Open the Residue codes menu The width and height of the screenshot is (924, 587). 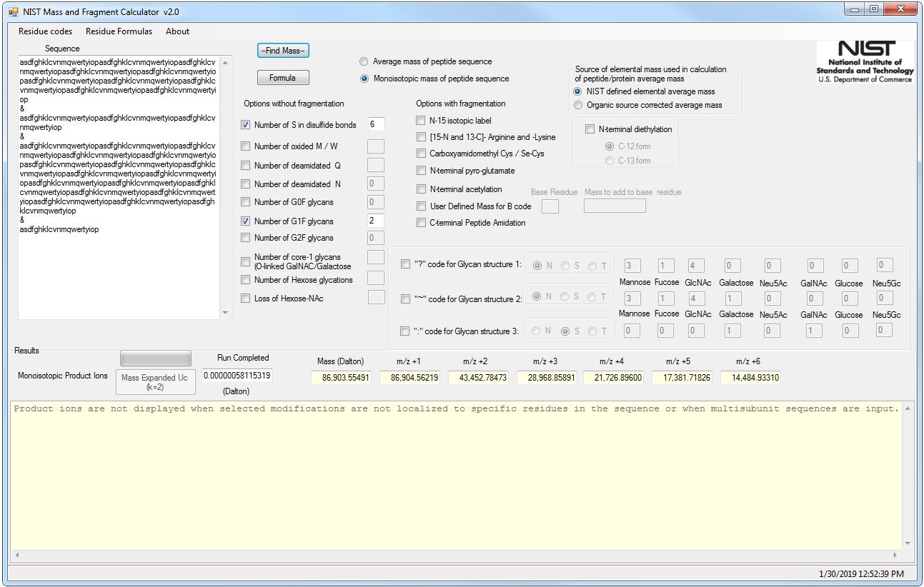click(x=45, y=31)
